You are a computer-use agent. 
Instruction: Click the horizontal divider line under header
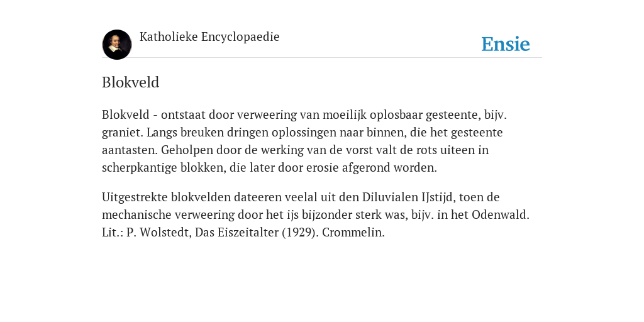(x=322, y=58)
